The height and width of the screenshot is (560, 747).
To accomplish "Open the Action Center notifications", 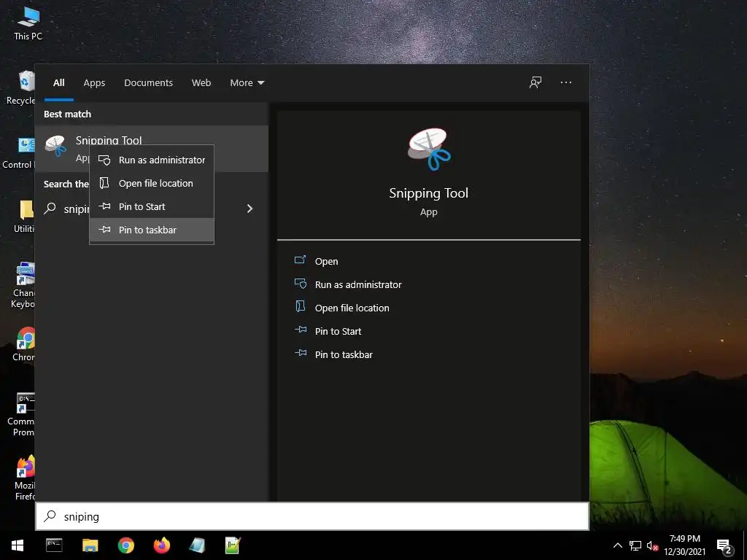I will tap(724, 546).
